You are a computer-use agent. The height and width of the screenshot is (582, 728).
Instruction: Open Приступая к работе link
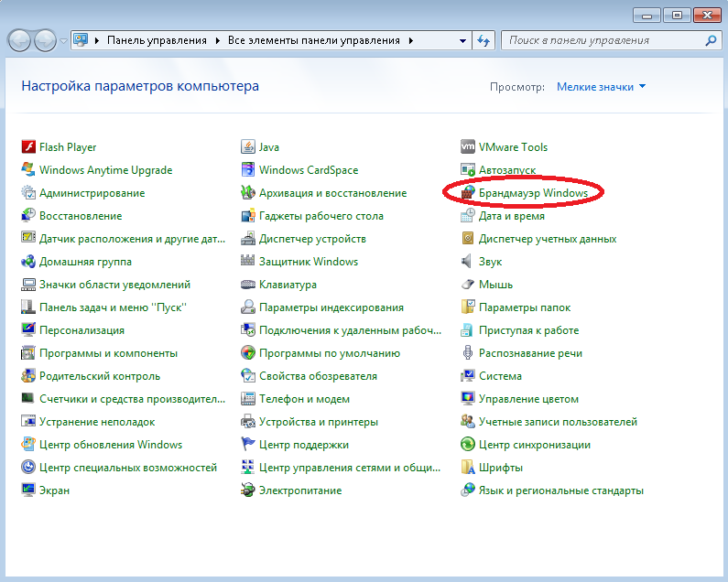click(x=528, y=330)
